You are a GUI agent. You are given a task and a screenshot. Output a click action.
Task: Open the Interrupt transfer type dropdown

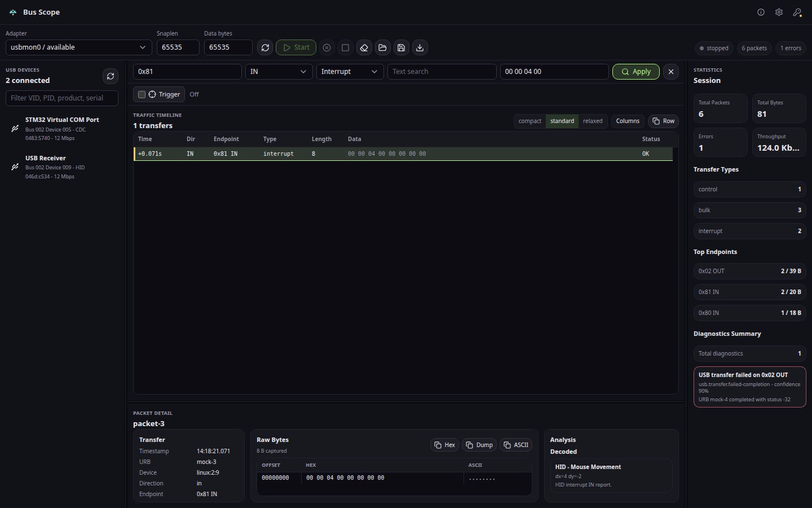(x=350, y=72)
